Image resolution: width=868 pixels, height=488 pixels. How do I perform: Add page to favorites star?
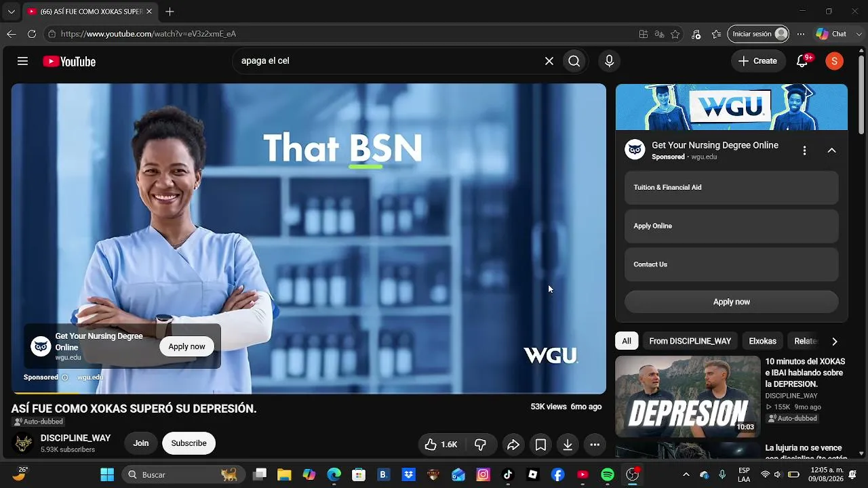(x=675, y=34)
